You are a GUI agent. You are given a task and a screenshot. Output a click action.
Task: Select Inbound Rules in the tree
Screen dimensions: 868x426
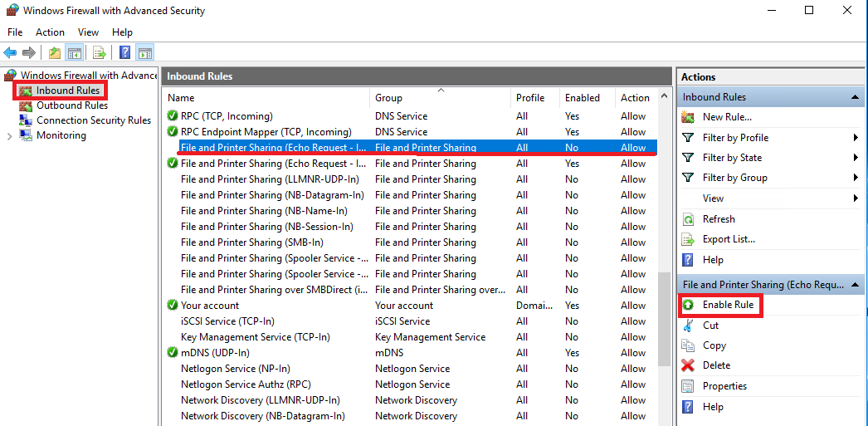pyautogui.click(x=67, y=91)
